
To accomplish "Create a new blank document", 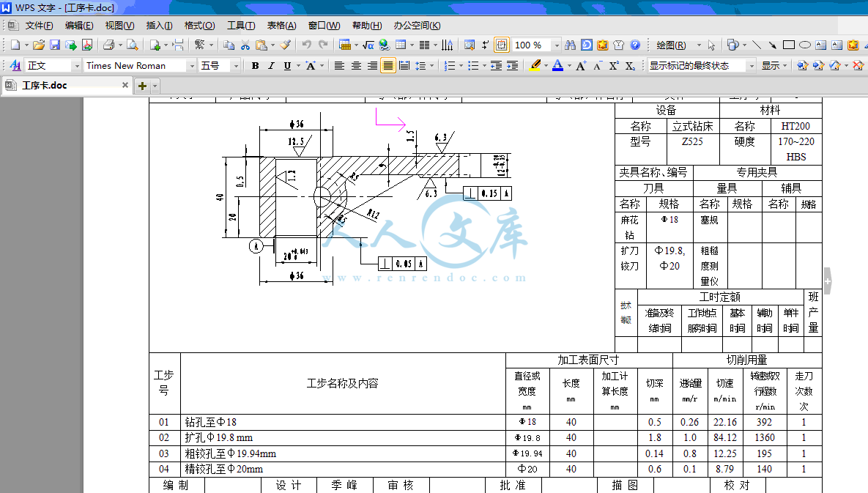I will (x=15, y=45).
